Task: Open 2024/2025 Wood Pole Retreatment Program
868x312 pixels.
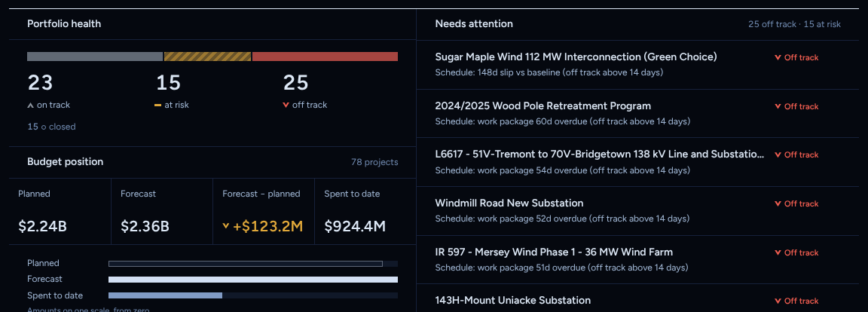Action: pos(543,106)
